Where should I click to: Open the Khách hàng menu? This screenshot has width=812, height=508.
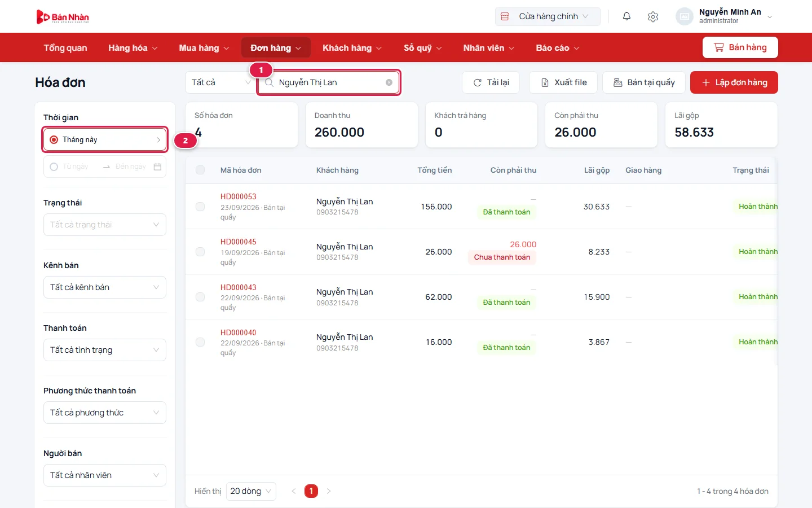click(x=352, y=48)
